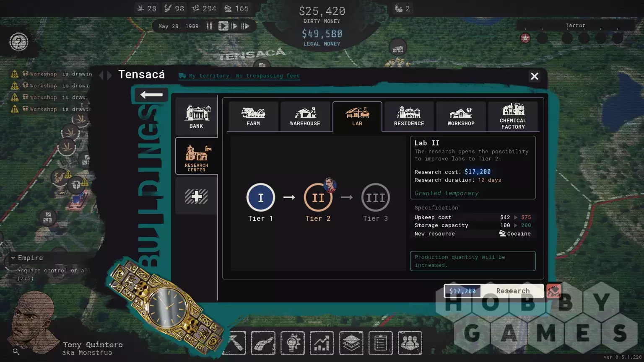Open the statistics chart panel
Screen dimensions: 644x362
click(322, 343)
